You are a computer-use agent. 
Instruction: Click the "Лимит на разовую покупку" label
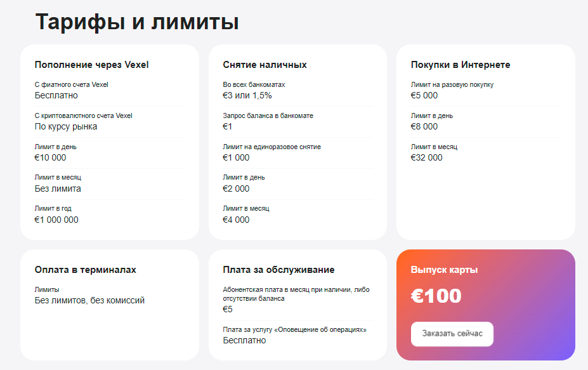tap(452, 85)
